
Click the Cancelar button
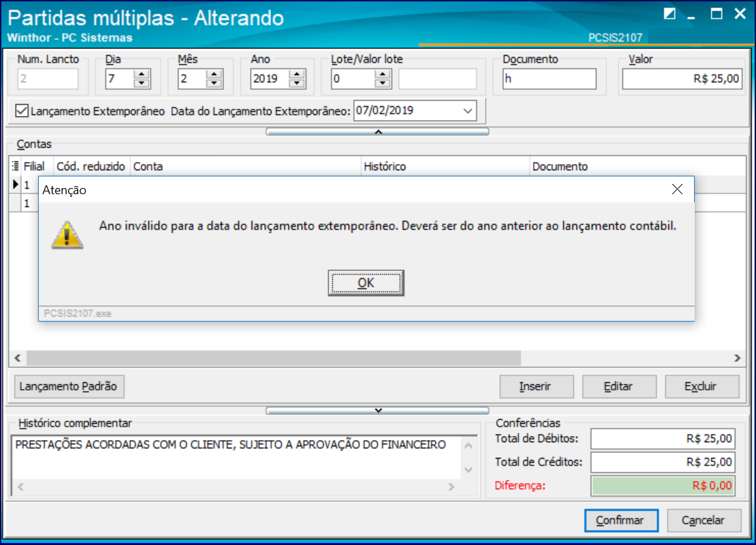pyautogui.click(x=704, y=520)
